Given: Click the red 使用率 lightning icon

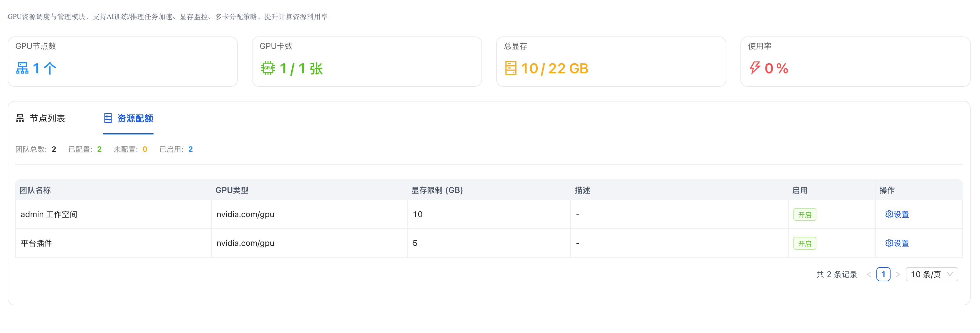Looking at the screenshot, I should 755,68.
